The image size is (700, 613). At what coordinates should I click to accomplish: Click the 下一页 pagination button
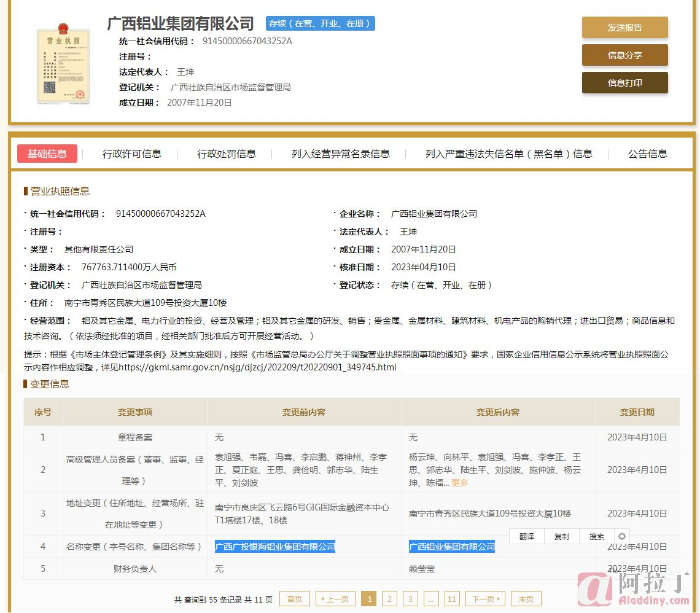tap(485, 599)
